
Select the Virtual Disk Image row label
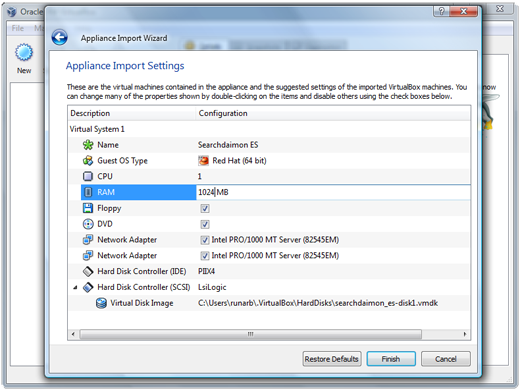click(142, 303)
